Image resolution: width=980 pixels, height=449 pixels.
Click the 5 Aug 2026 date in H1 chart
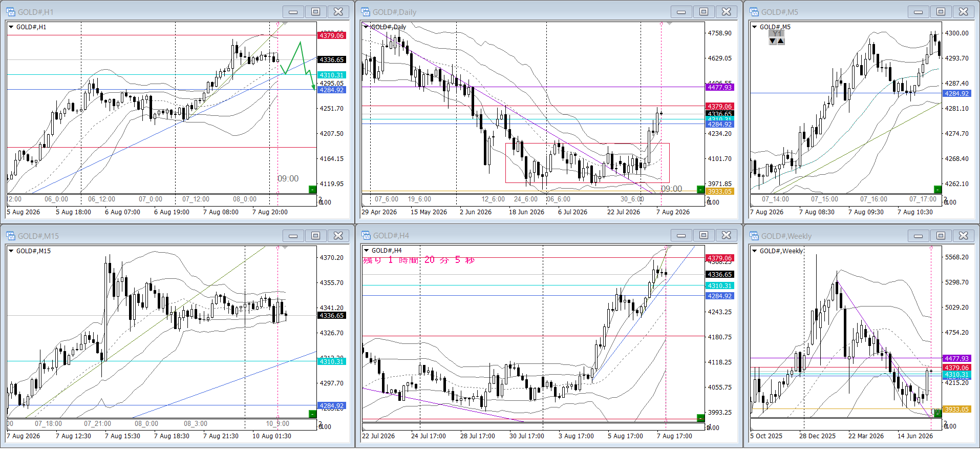pyautogui.click(x=23, y=212)
